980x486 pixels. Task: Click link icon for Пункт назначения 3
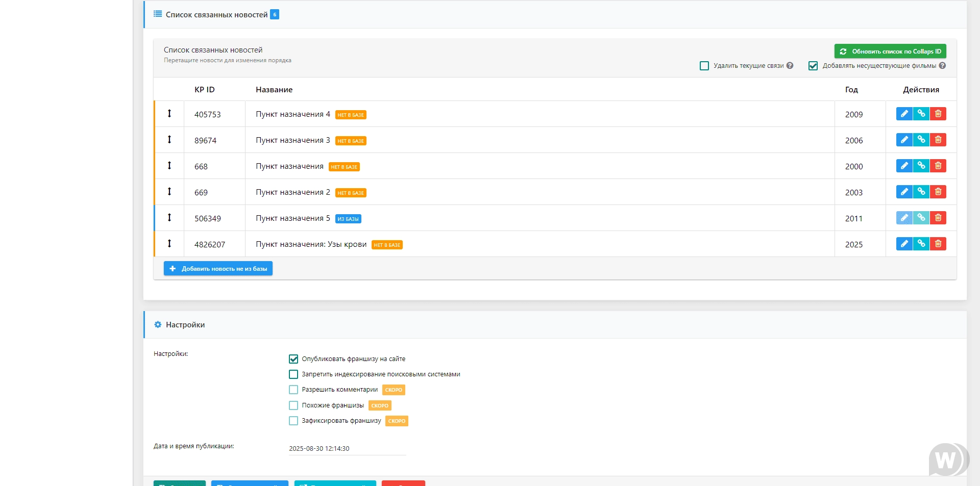pos(921,140)
